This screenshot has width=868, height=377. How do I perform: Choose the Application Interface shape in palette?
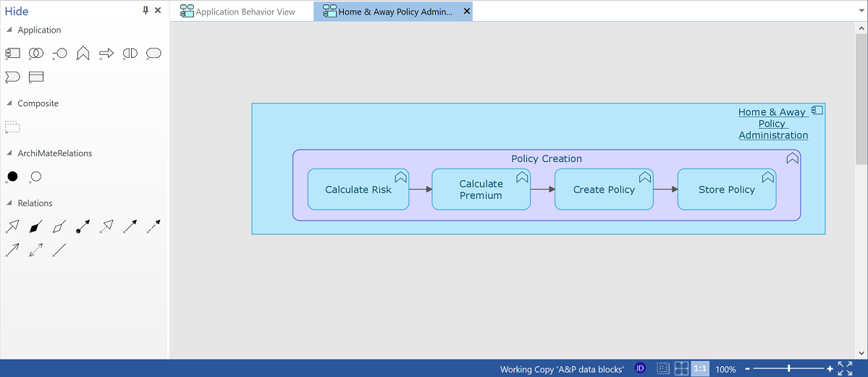click(59, 53)
